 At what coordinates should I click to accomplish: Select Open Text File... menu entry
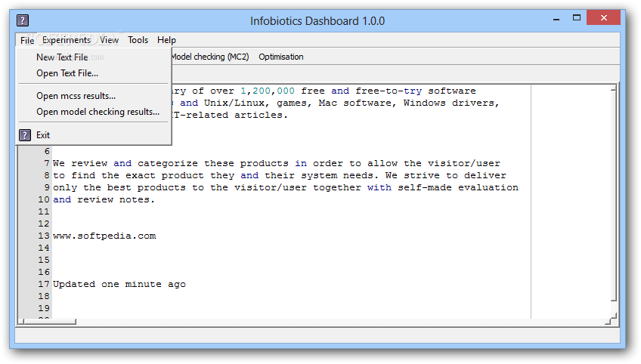94,73
